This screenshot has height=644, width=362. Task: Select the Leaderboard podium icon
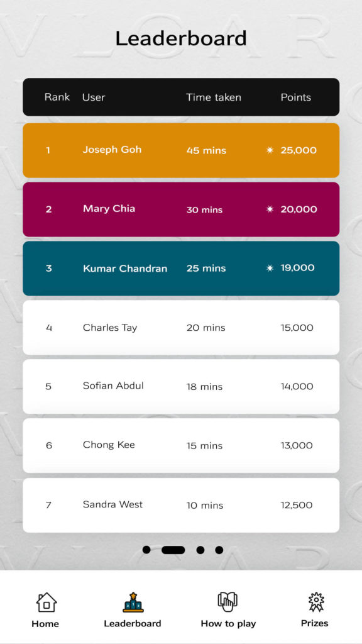pos(133,602)
